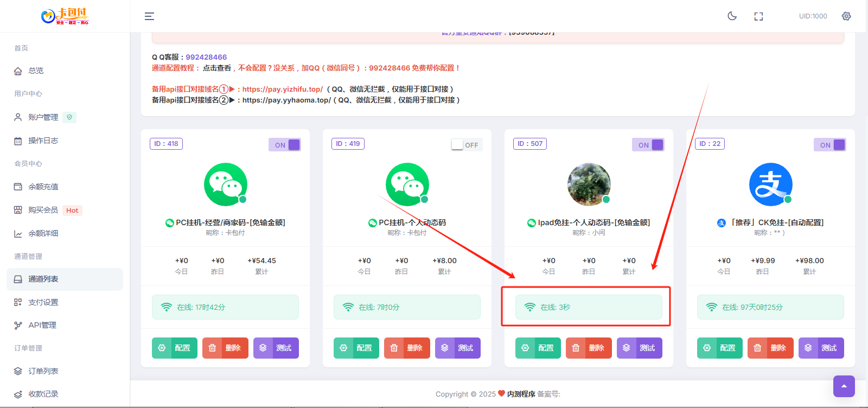868x408 pixels.
Task: Enter fullscreen mode icon
Action: pyautogui.click(x=758, y=16)
